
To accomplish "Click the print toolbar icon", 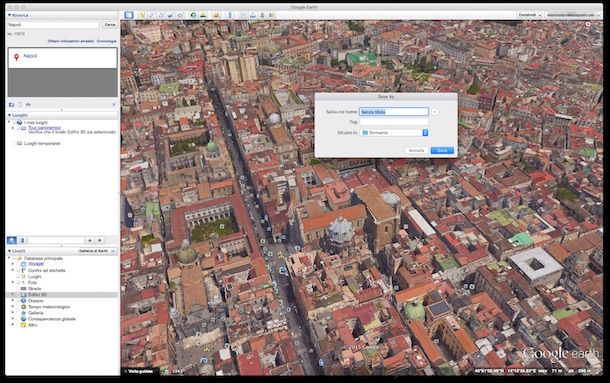I will [253, 15].
